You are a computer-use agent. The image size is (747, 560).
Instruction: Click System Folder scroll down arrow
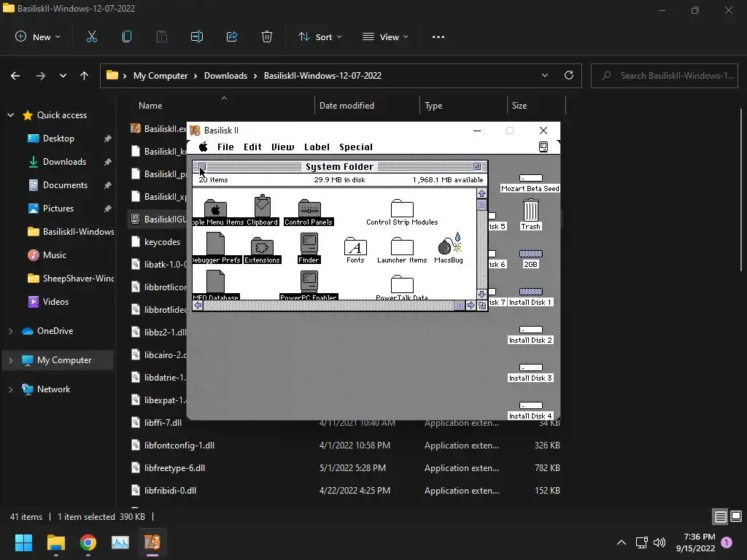point(481,295)
